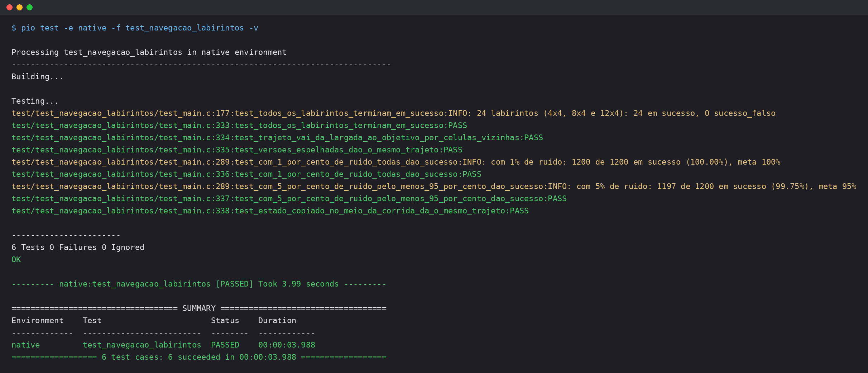Click the test_main.c:336 PASS line
The image size is (868, 373).
[x=246, y=174]
